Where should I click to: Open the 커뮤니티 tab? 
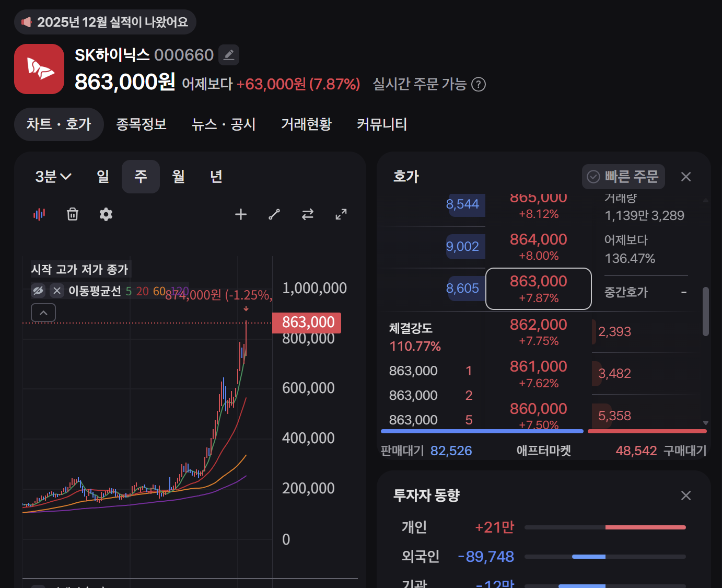(382, 124)
